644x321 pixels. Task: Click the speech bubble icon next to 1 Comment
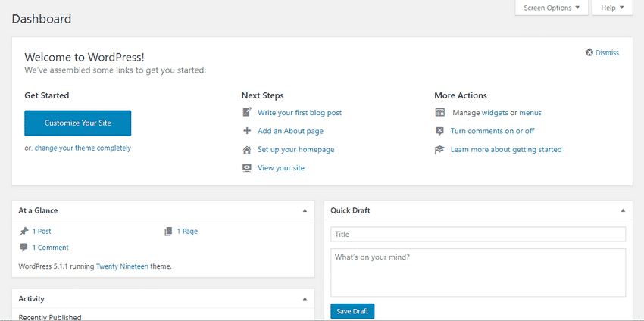(23, 248)
